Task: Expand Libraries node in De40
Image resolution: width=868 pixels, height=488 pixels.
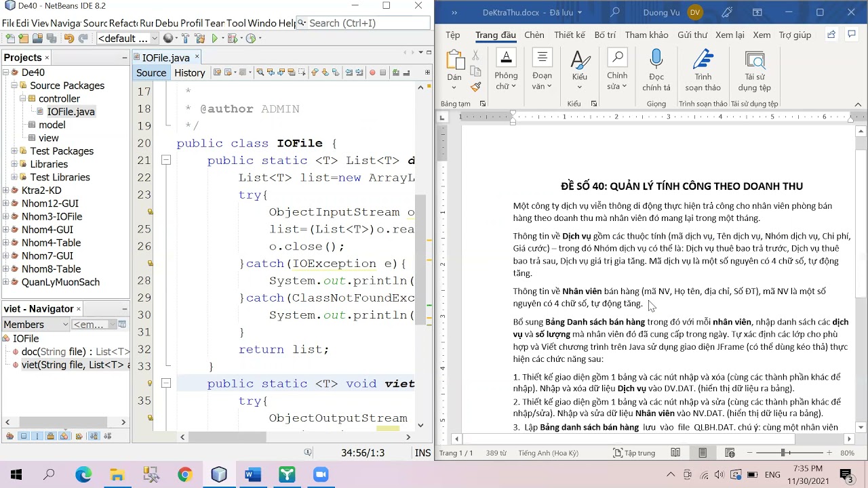Action: pos(14,164)
